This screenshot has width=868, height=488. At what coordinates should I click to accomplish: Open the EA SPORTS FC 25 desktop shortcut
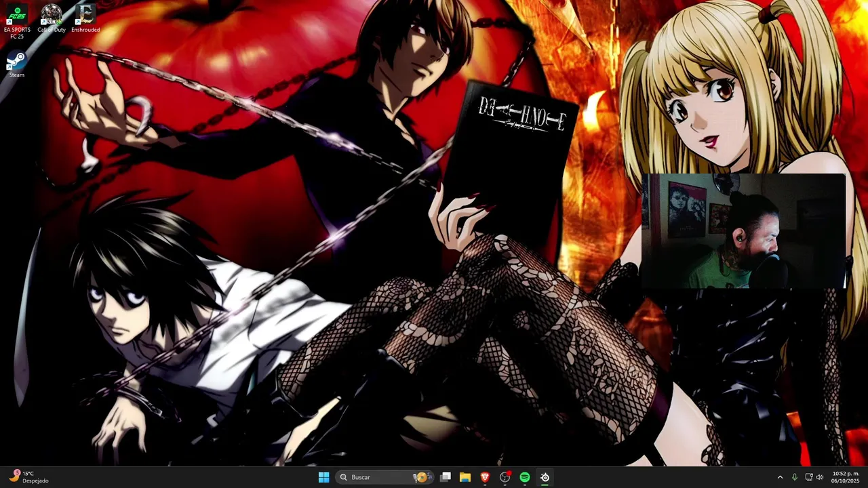coord(17,21)
